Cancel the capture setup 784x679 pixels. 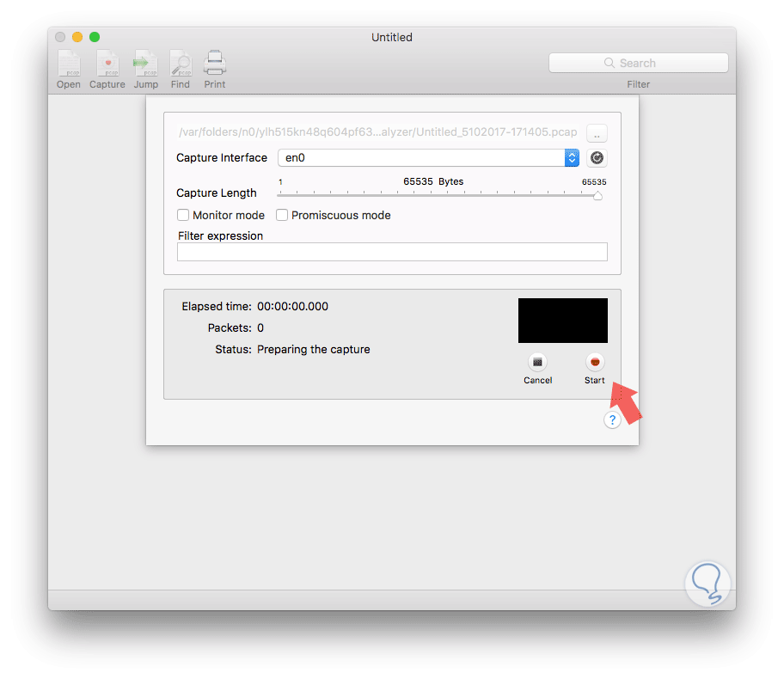537,362
